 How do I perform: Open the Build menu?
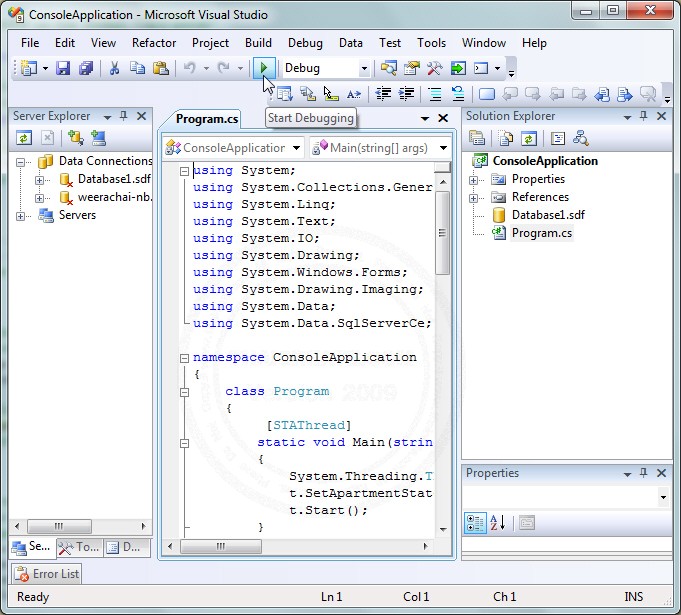(x=258, y=43)
